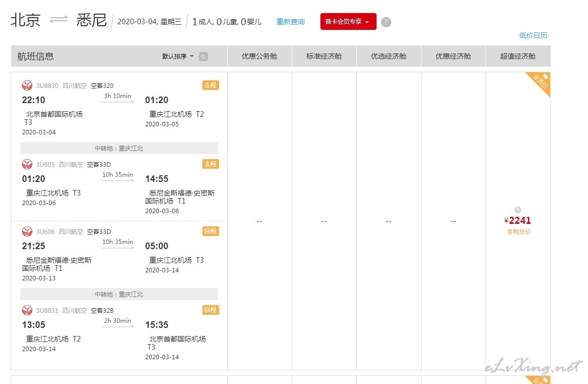Click the 空客320 aircraft type text
This screenshot has height=384, width=588.
(x=102, y=85)
